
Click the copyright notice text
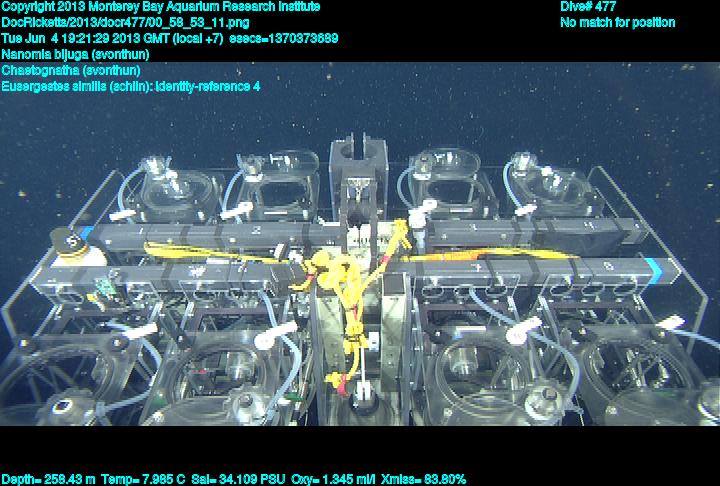(x=161, y=6)
